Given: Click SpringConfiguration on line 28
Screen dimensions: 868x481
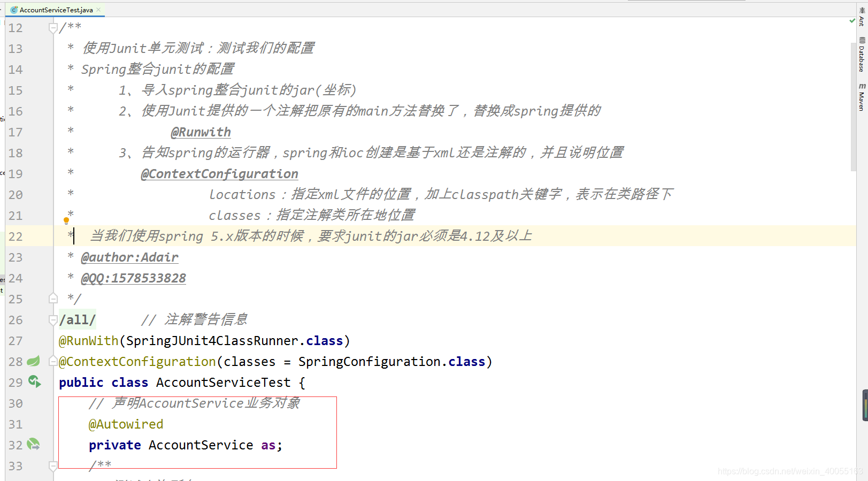Looking at the screenshot, I should (370, 362).
